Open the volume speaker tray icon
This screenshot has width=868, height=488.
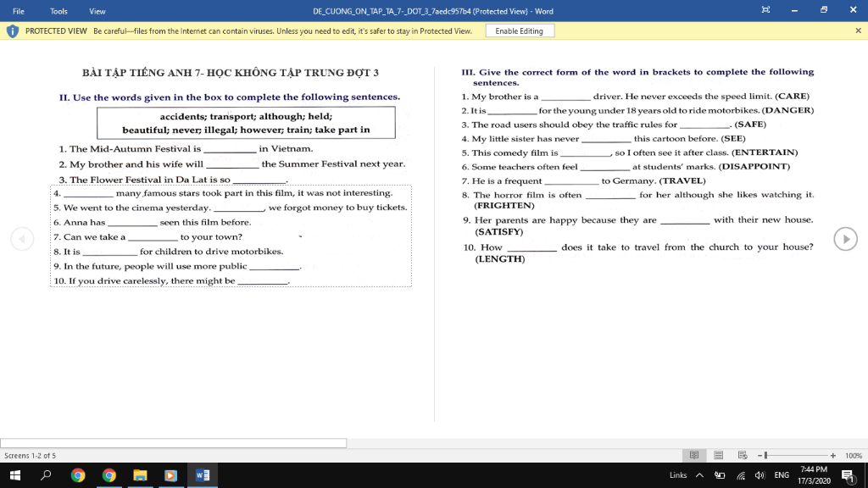[x=760, y=475]
